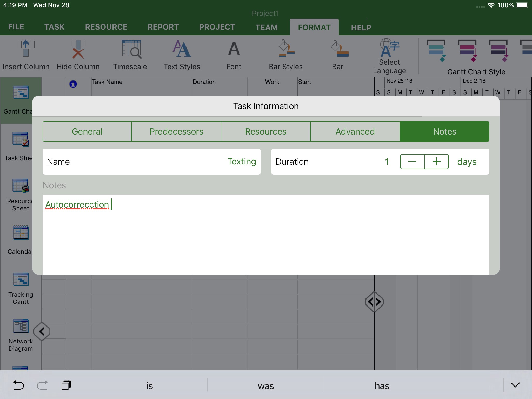Open the TASK ribbon menu
This screenshot has height=399, width=532.
54,27
